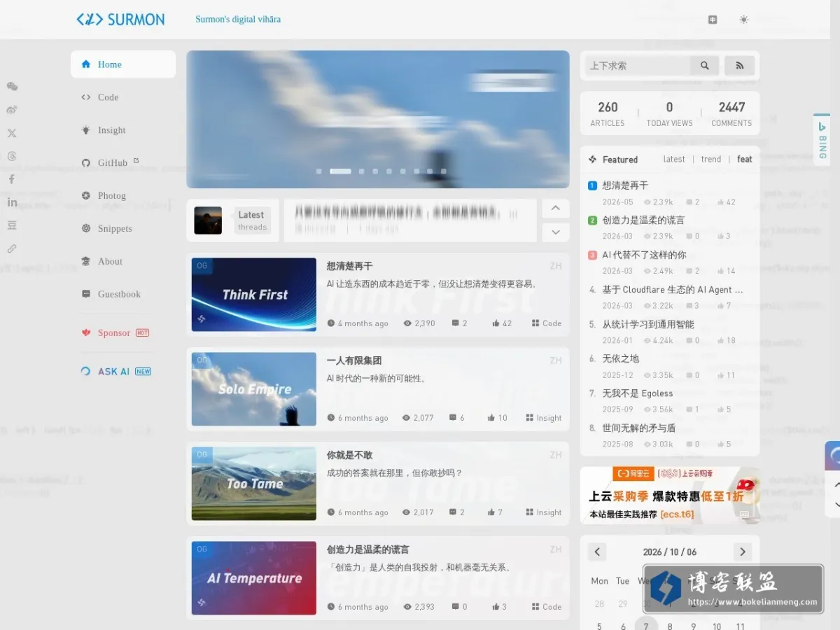
Task: Open featured item 从统计学习到通用智能
Action: click(x=648, y=325)
